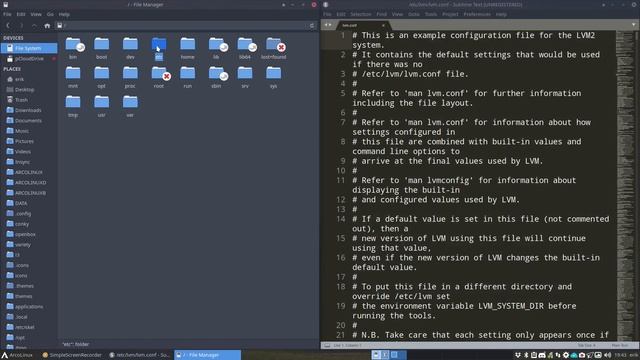640x360 pixels.
Task: Open the File menu in File Manager
Action: click(x=7, y=14)
